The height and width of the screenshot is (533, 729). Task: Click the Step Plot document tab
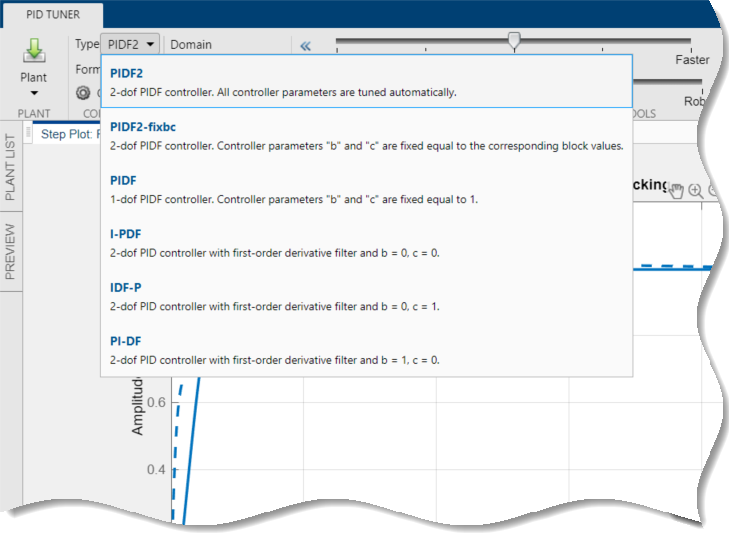70,134
